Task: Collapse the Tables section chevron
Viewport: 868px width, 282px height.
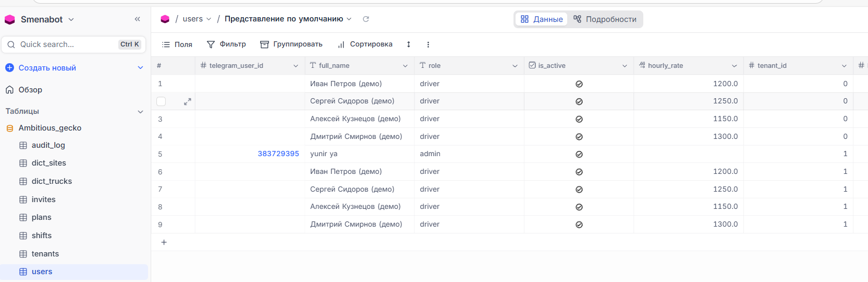Action: 140,112
